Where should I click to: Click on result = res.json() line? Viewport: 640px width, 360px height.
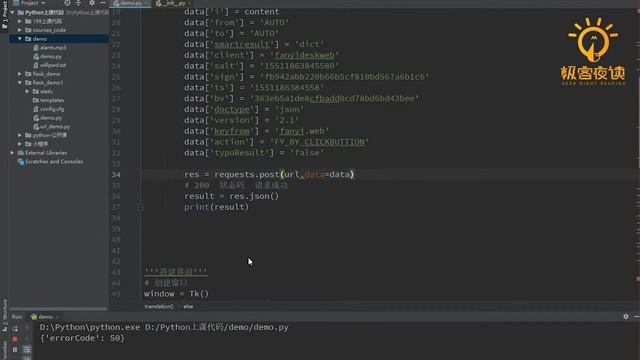coord(231,196)
